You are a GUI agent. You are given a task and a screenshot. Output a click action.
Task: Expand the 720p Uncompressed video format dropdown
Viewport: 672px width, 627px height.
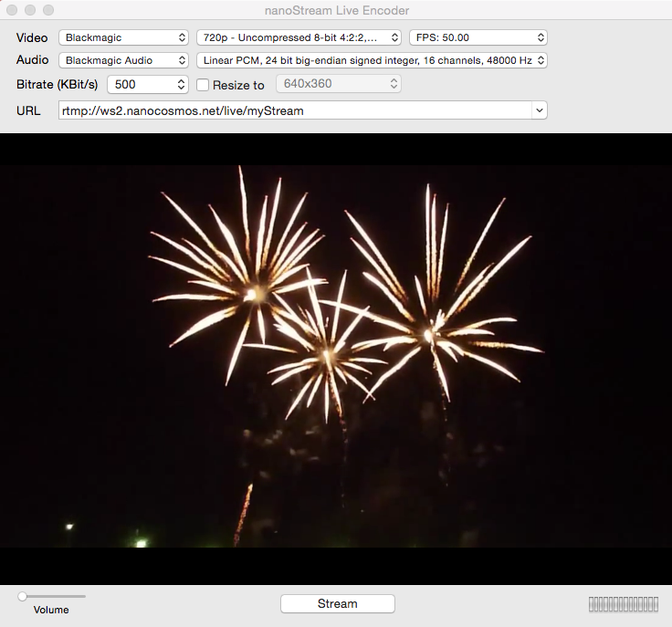click(299, 37)
